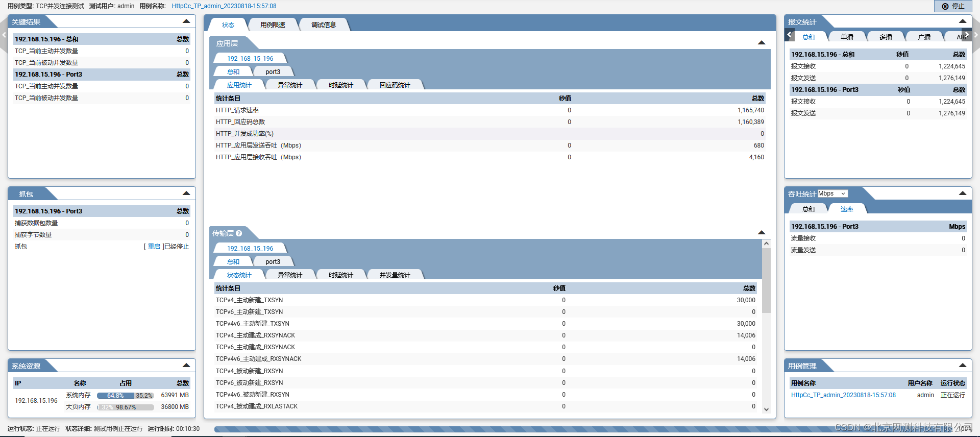Click the 停止 stop button
The image size is (980, 437).
[953, 6]
